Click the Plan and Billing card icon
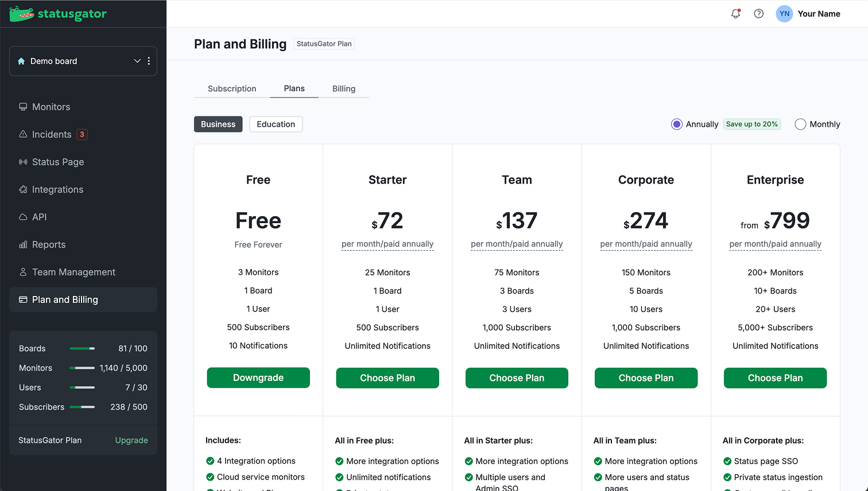868x491 pixels. coord(23,299)
